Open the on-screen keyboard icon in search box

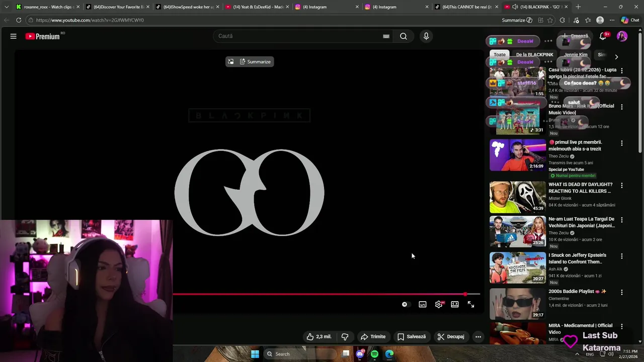tap(386, 36)
